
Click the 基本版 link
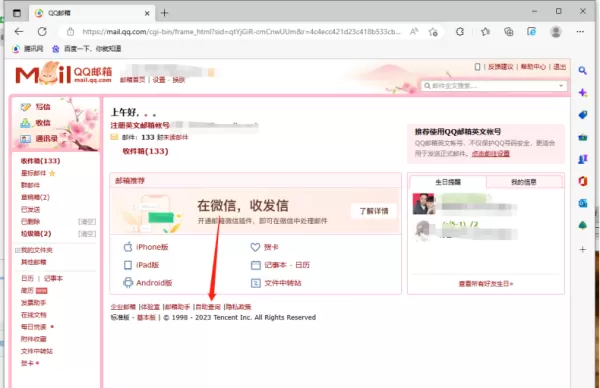(x=147, y=318)
